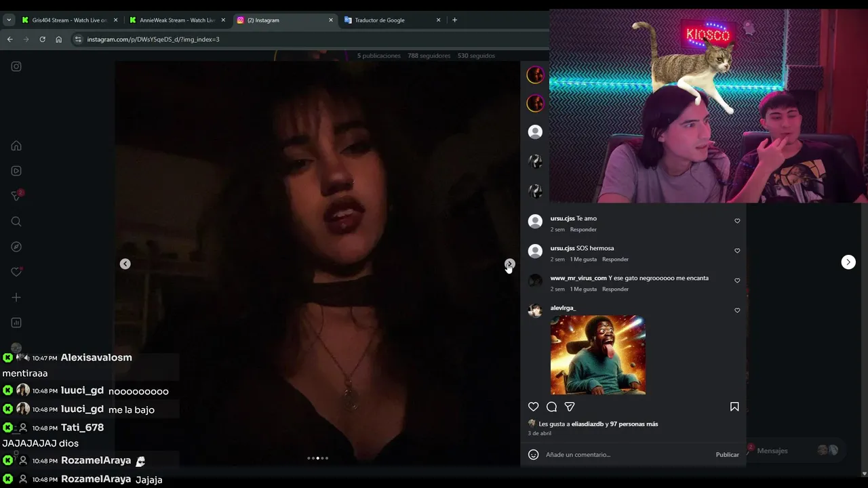
Task: Reload the browser page
Action: [42, 39]
